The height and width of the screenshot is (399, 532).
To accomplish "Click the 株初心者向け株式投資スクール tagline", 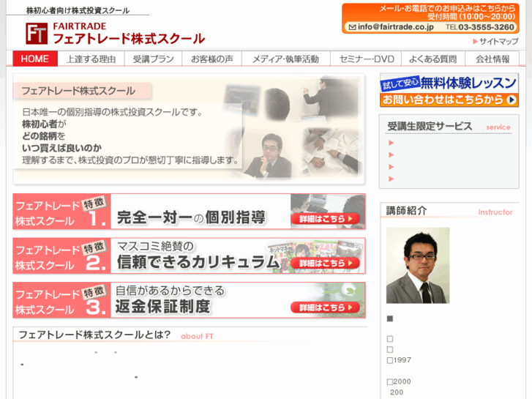I will (x=78, y=10).
